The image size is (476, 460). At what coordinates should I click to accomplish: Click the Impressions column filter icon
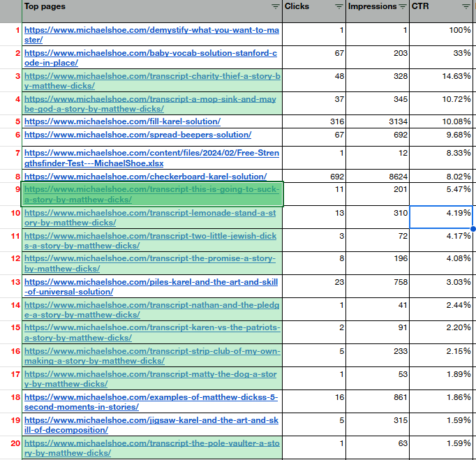click(x=403, y=6)
